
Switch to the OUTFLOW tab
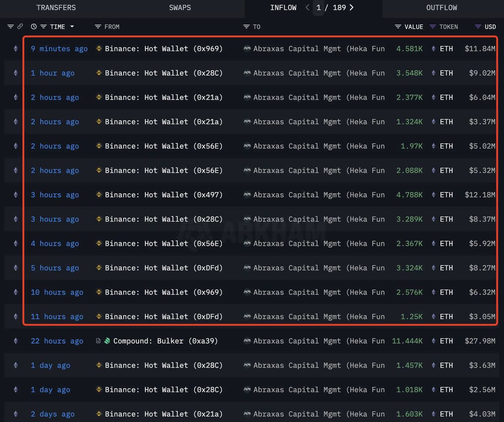[441, 8]
